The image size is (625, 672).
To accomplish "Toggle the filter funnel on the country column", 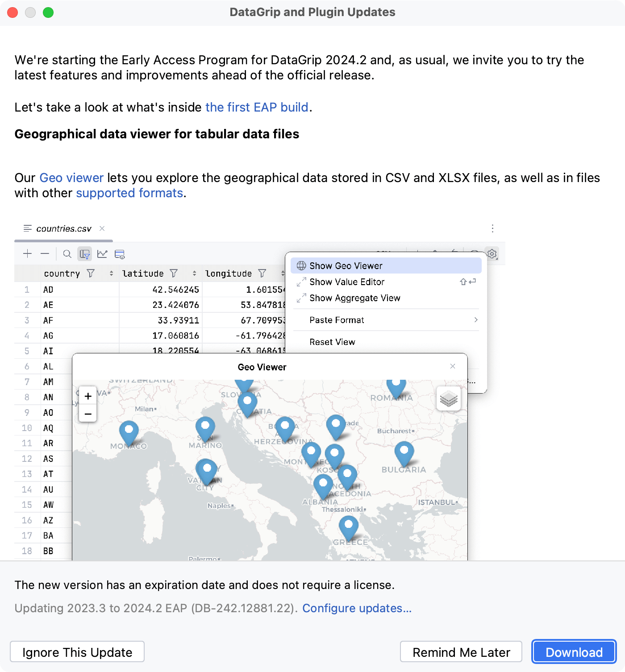I will (91, 273).
